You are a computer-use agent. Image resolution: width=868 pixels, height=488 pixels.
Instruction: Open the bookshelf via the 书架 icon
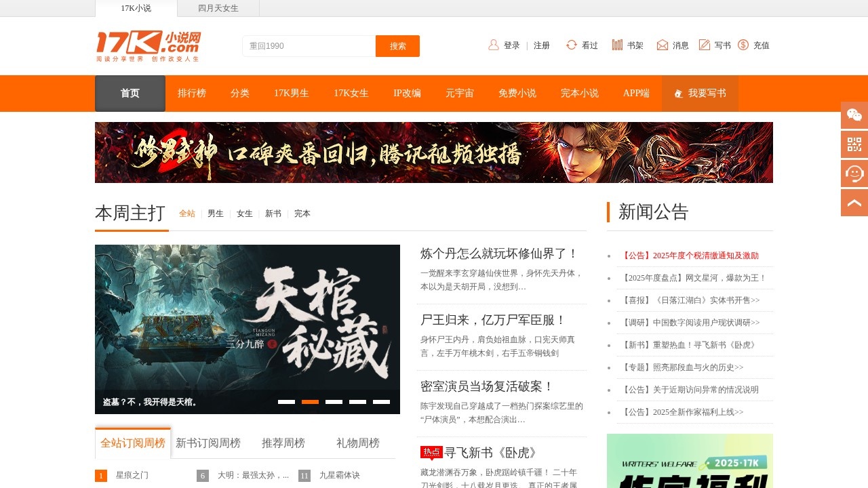click(x=618, y=45)
